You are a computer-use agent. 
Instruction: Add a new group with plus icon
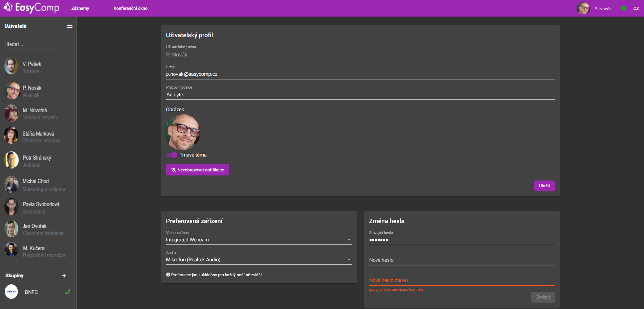pos(64,276)
